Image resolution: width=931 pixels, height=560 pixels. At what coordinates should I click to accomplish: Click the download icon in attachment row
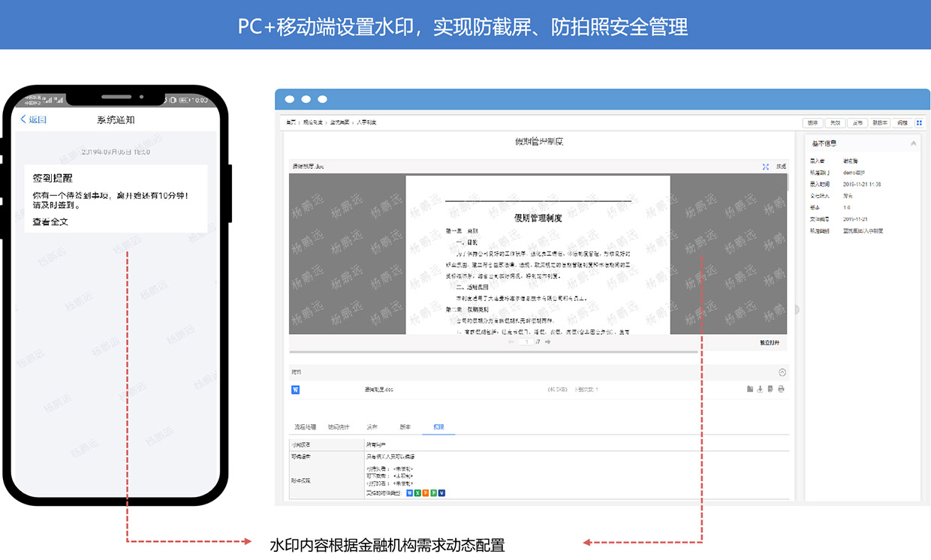(760, 389)
